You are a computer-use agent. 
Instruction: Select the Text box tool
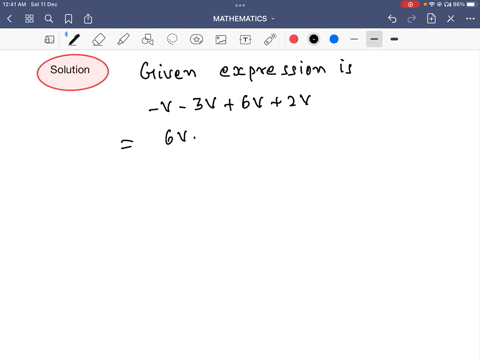[x=245, y=40]
